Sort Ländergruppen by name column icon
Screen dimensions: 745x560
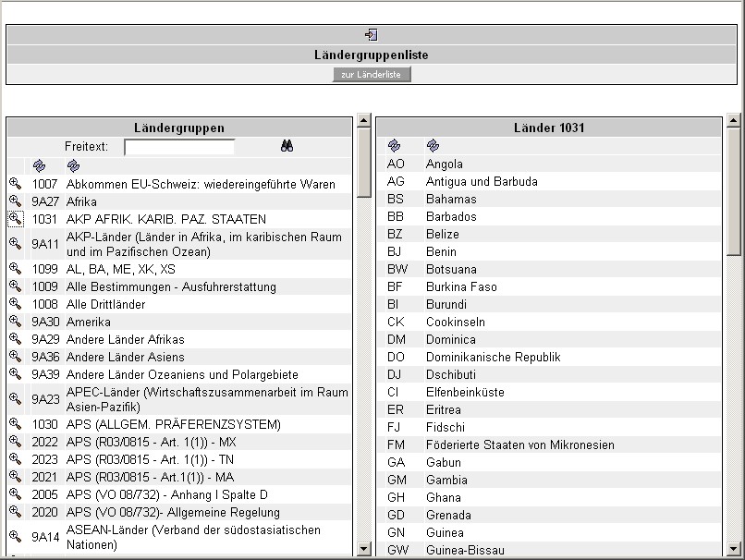coord(73,165)
